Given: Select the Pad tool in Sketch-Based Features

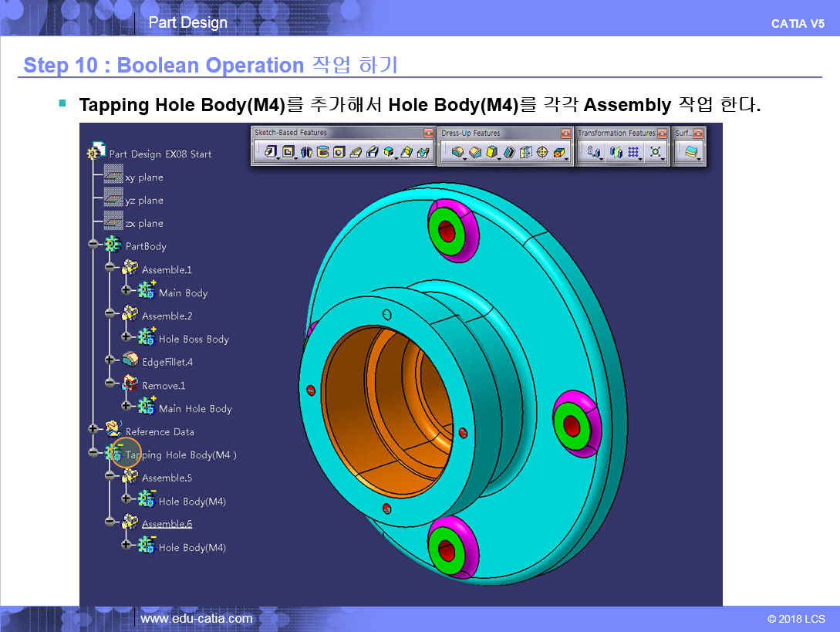Looking at the screenshot, I should click(270, 153).
